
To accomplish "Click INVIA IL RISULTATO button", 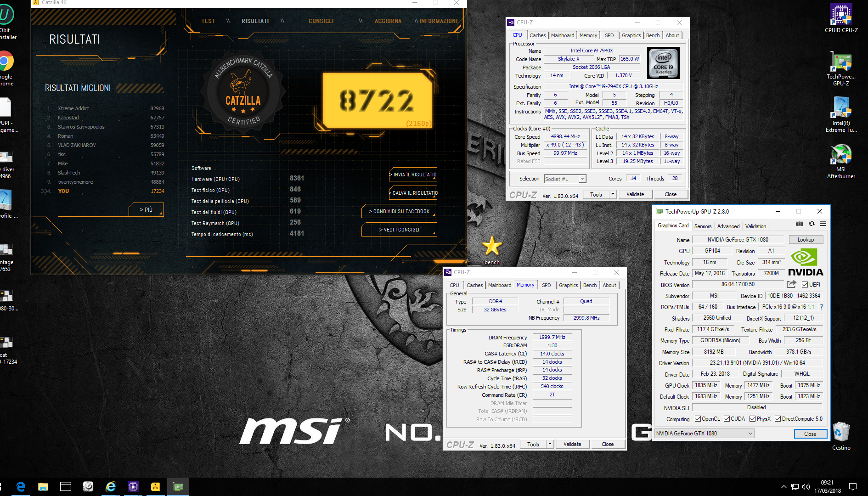I will [413, 175].
